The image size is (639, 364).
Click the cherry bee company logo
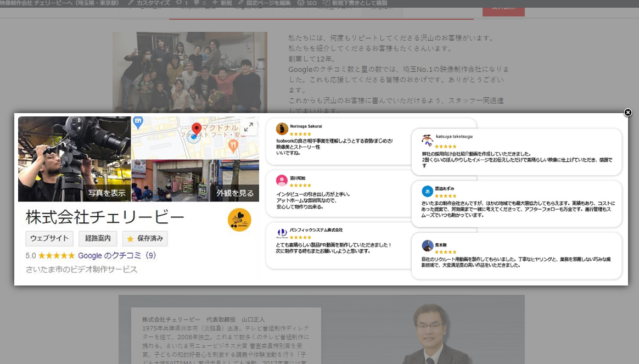[239, 220]
